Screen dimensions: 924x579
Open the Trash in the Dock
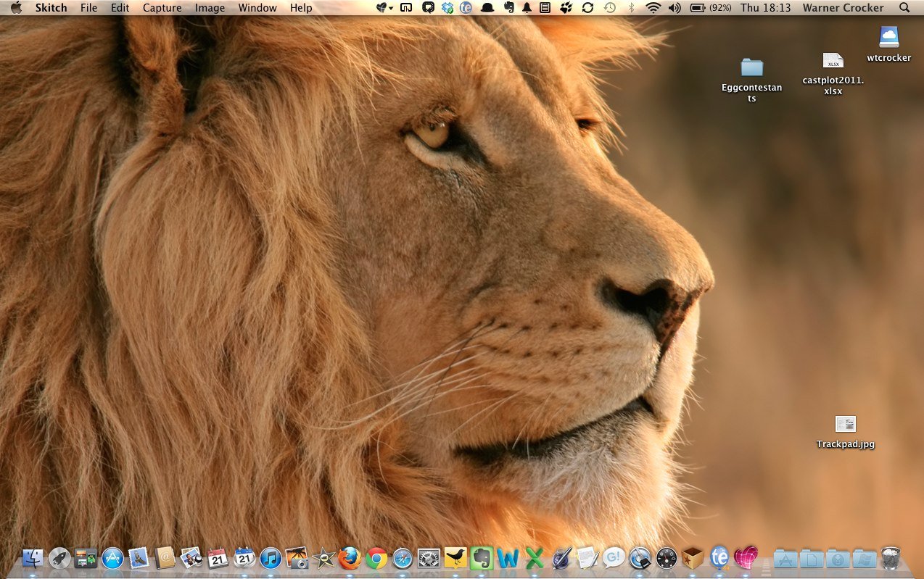point(891,558)
